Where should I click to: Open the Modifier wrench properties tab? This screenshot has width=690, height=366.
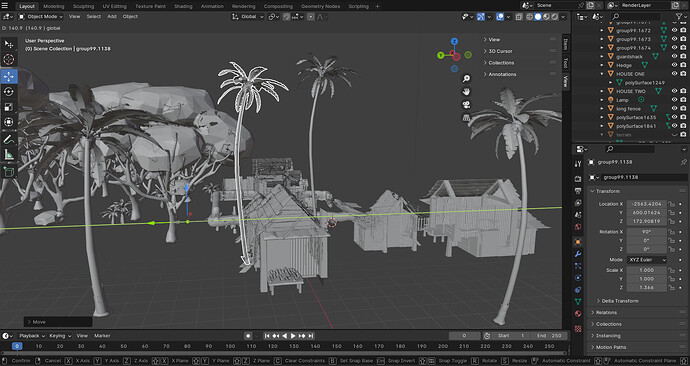click(578, 254)
